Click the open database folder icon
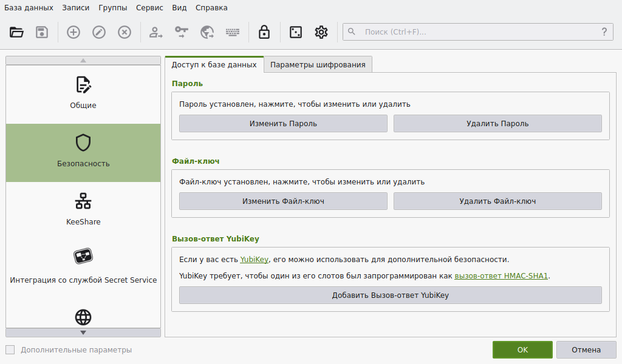 tap(16, 32)
